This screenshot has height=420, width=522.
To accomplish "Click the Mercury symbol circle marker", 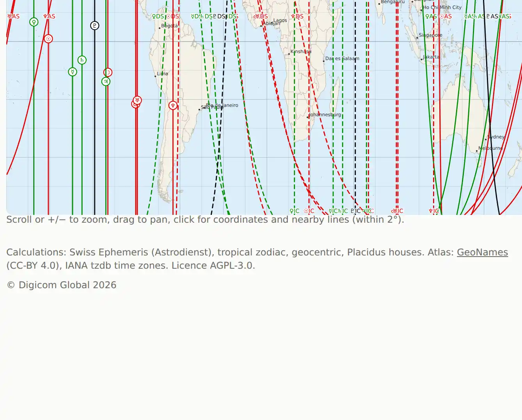I will click(73, 72).
